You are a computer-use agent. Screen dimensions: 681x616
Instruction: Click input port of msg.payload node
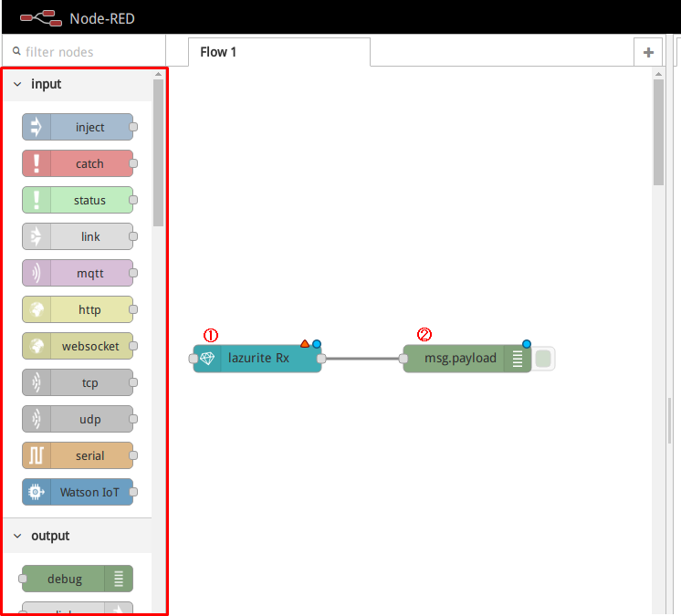coord(403,359)
